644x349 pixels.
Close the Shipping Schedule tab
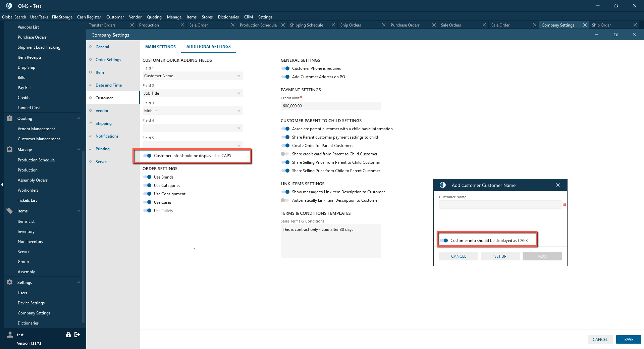(x=333, y=25)
